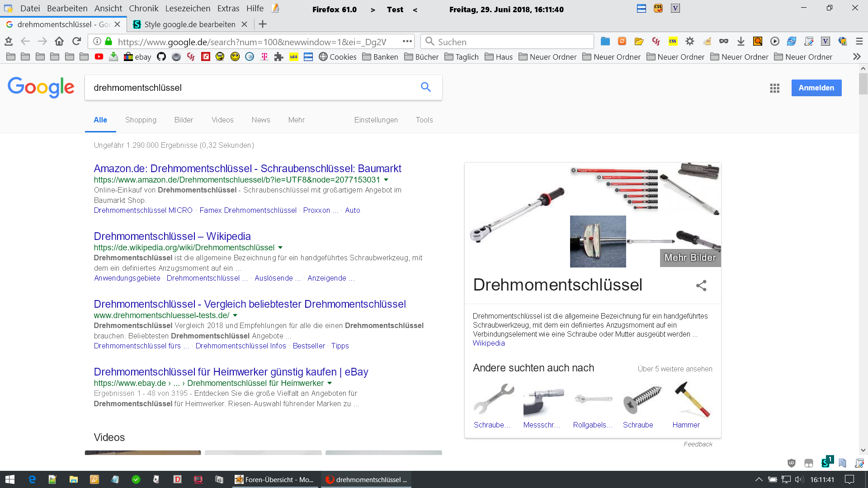868x488 pixels.
Task: Open the Windows Start menu
Action: (x=10, y=479)
